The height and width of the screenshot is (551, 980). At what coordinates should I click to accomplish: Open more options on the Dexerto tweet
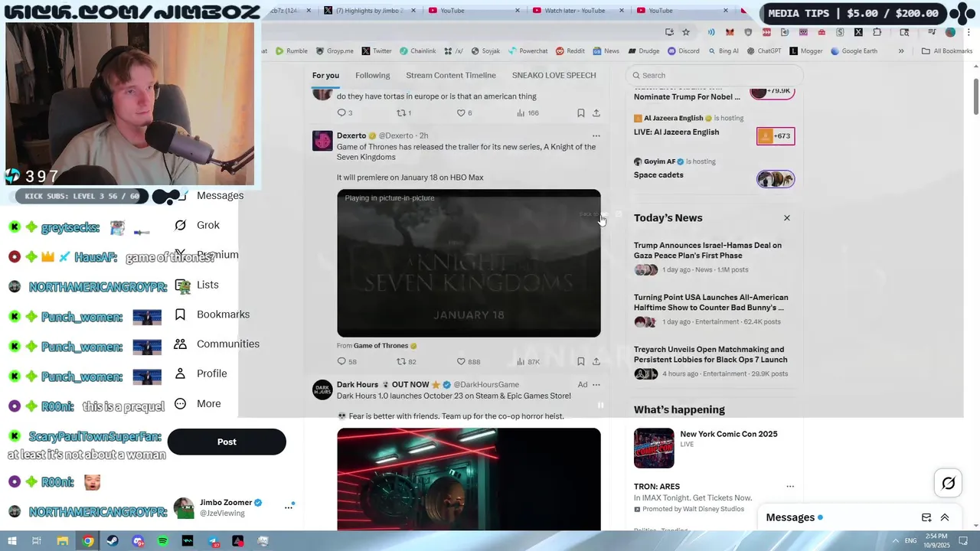596,135
